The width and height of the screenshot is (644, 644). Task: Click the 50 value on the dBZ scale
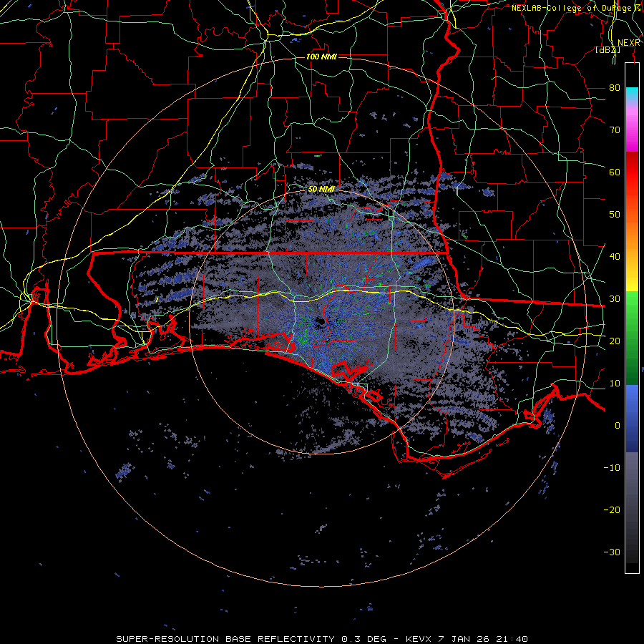coord(615,215)
